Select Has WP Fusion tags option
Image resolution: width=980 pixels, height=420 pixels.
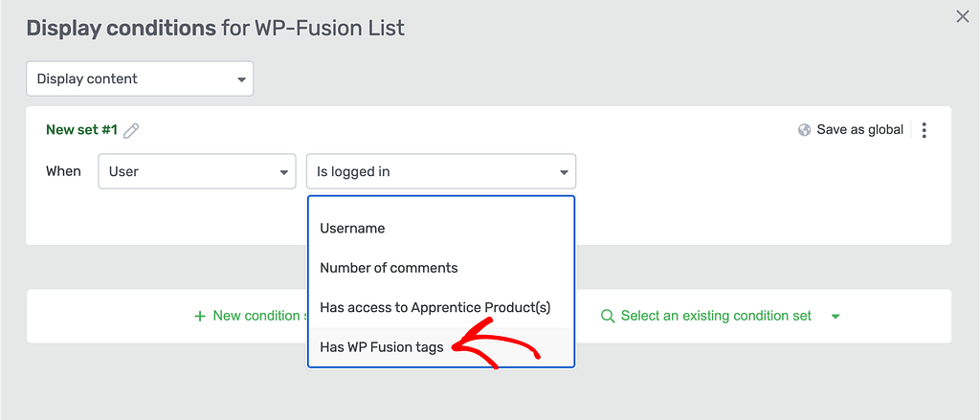pyautogui.click(x=440, y=347)
